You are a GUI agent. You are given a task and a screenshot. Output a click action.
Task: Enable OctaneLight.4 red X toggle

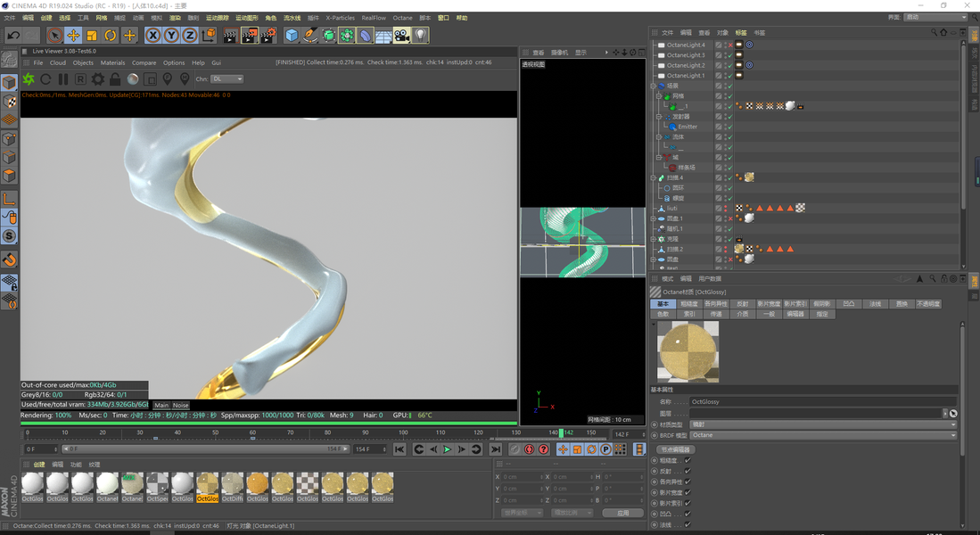[x=730, y=45]
